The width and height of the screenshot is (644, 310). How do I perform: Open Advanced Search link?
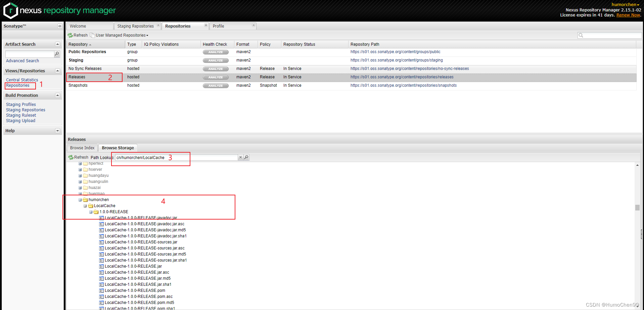click(22, 61)
